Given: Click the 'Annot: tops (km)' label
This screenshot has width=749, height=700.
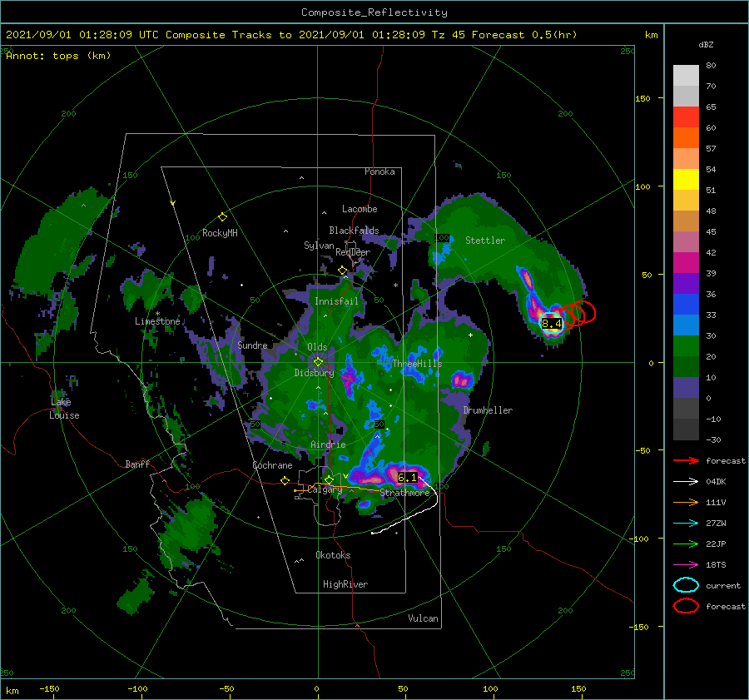Looking at the screenshot, I should [x=58, y=56].
